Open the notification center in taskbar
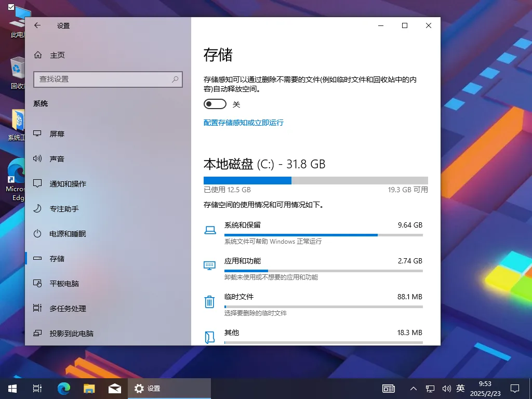Screen dimensions: 532x399 [515, 388]
